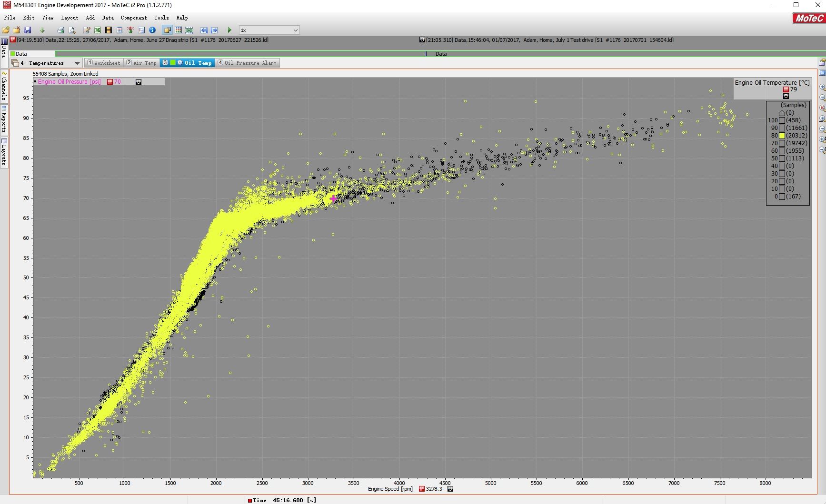Select the Oil Temp tab
Screen dimensions: 826x504
[187, 63]
